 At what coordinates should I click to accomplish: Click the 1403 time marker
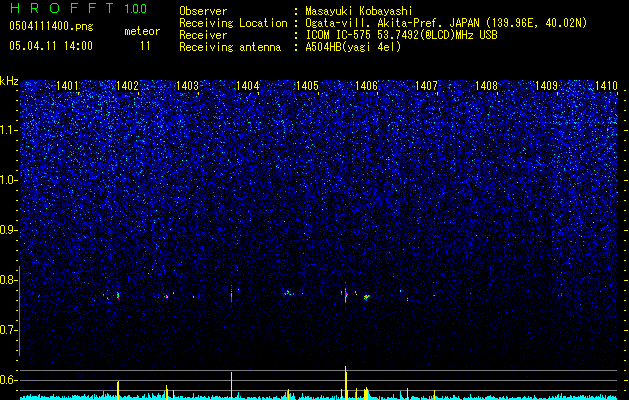(x=187, y=85)
